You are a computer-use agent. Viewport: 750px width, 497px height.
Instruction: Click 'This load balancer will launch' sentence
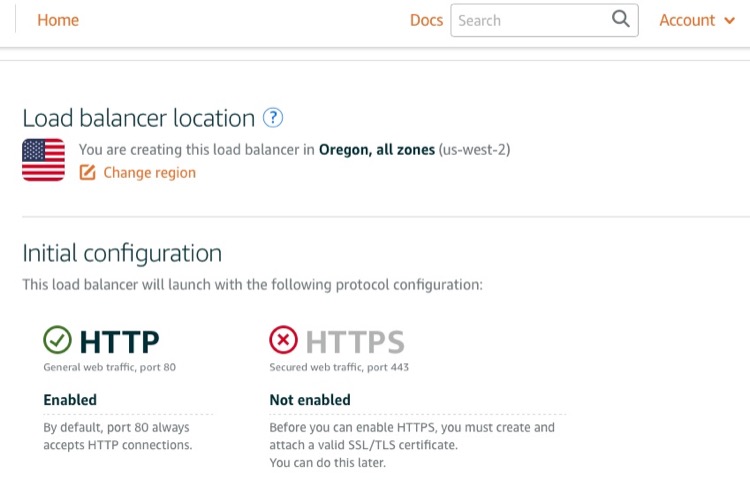(253, 285)
